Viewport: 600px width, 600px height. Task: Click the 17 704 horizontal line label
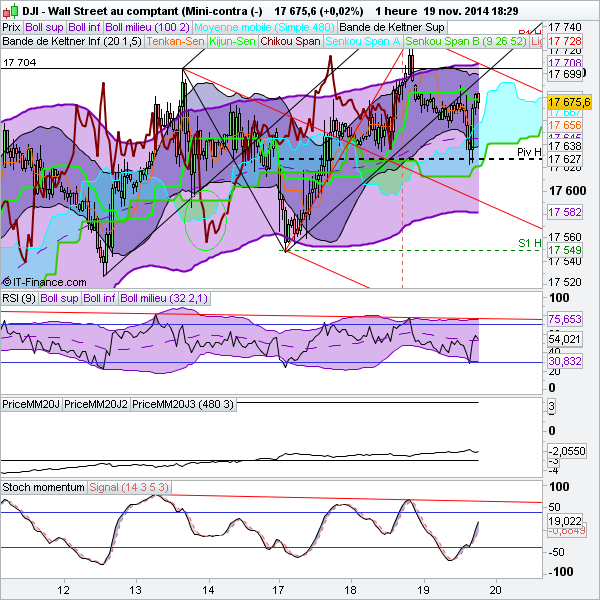tap(20, 62)
